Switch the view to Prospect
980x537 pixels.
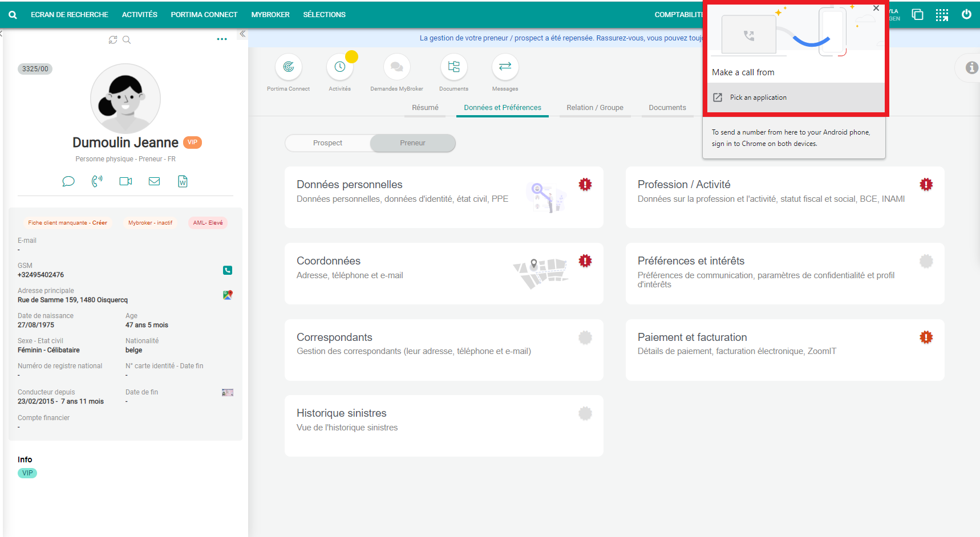pos(327,143)
